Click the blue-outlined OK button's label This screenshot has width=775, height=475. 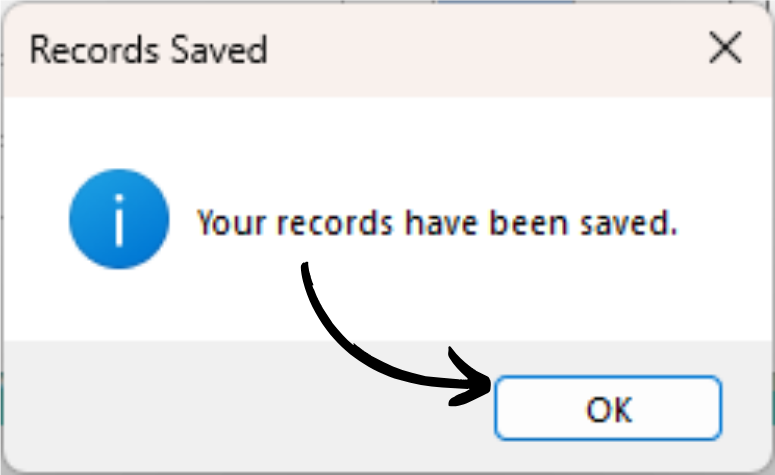click(609, 409)
